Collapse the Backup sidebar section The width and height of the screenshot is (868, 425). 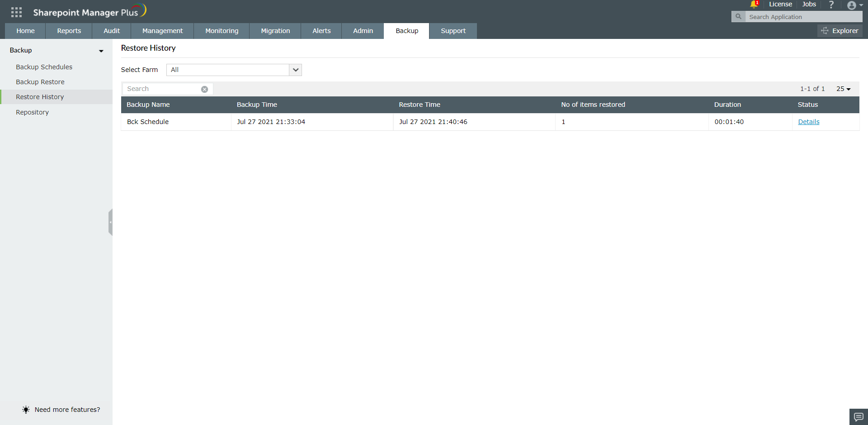101,51
